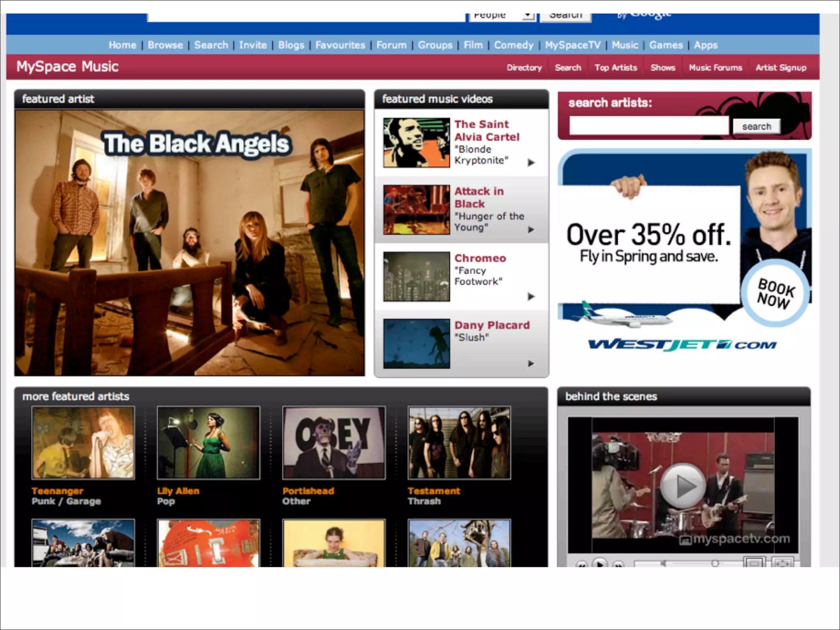Viewport: 840px width, 630px height.
Task: Open the People search dropdown
Action: click(x=502, y=16)
